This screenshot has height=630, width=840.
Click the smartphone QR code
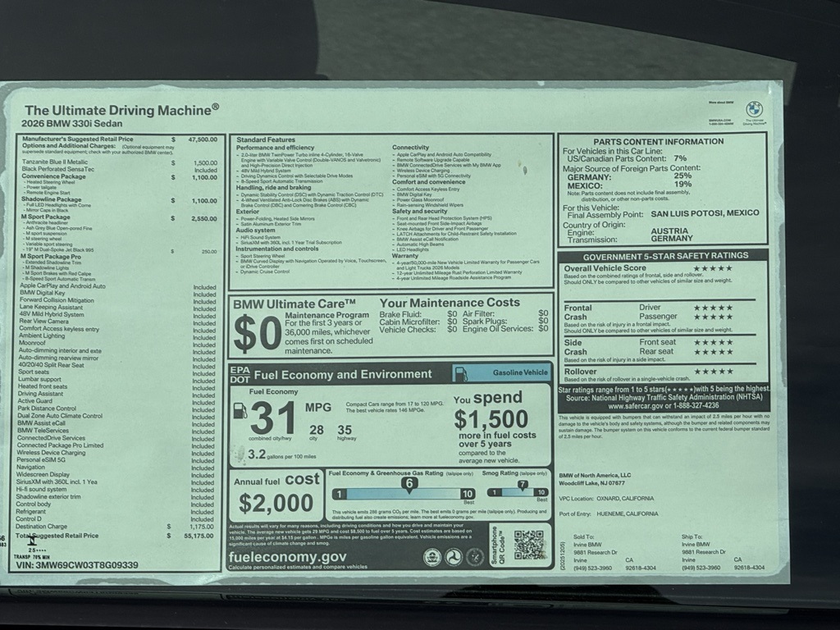coord(529,546)
